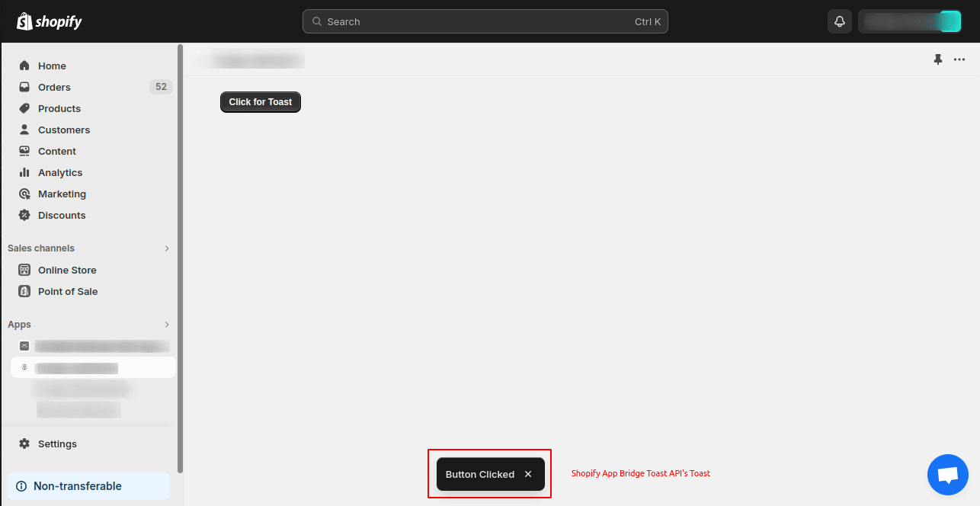The width and height of the screenshot is (980, 506).
Task: Open the Settings menu
Action: [x=57, y=444]
